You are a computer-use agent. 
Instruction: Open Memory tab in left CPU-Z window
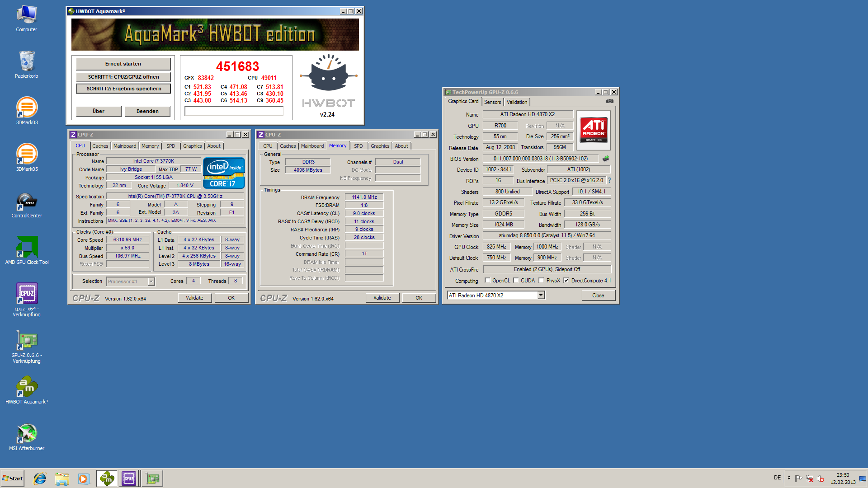tap(150, 146)
